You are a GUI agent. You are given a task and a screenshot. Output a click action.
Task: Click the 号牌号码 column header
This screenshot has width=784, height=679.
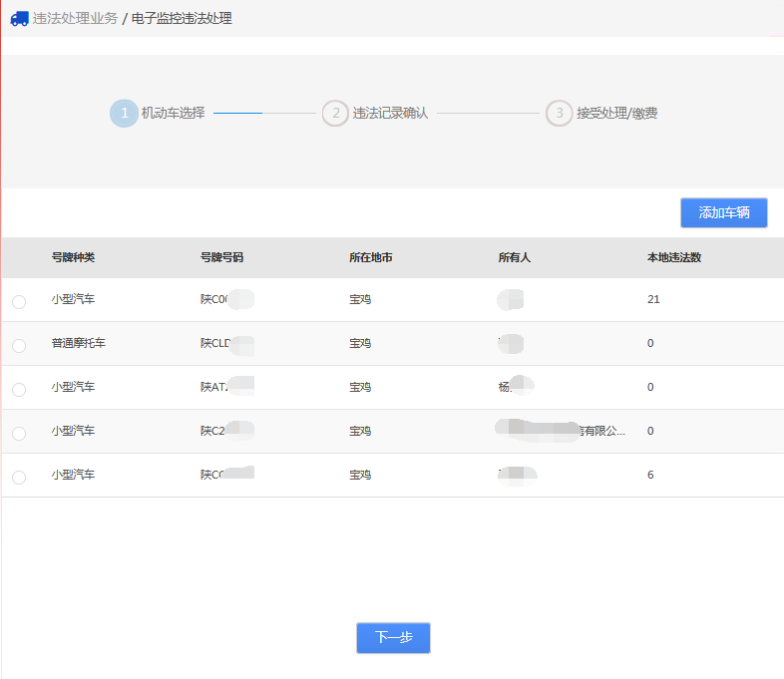pyautogui.click(x=221, y=257)
